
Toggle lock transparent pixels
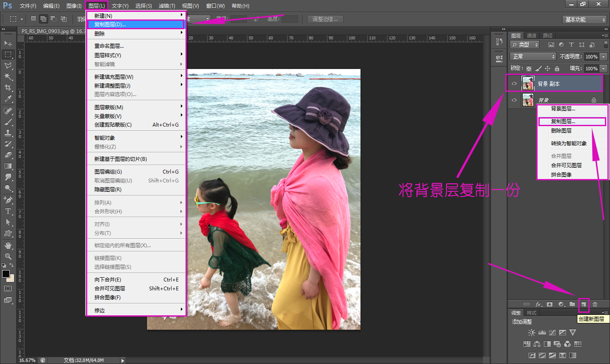pyautogui.click(x=529, y=69)
